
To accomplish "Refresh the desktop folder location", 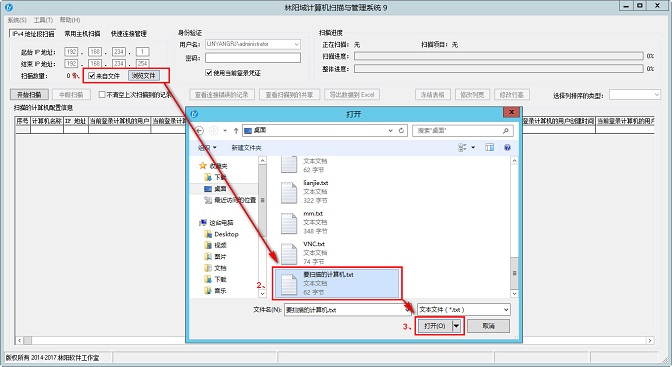I will (x=401, y=130).
